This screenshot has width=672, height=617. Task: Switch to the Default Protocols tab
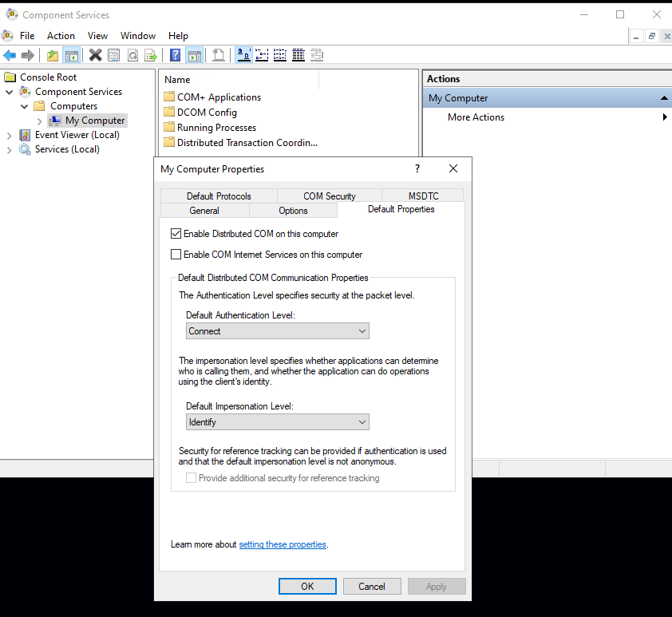pos(219,196)
